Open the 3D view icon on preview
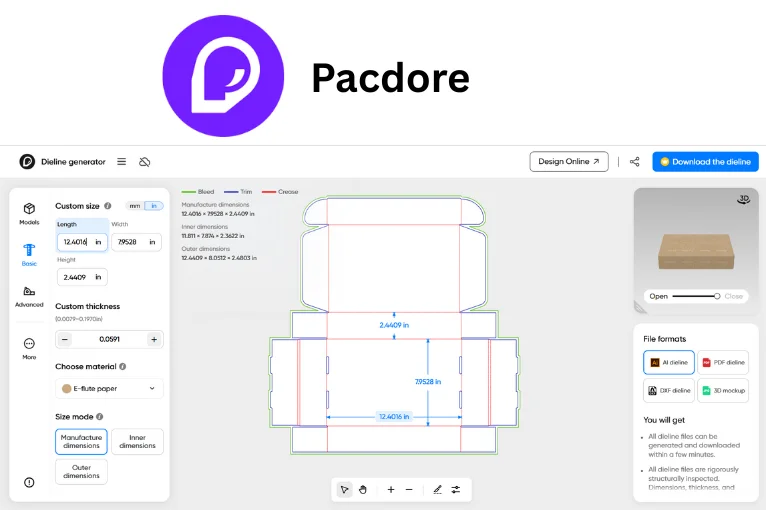This screenshot has width=766, height=510. coord(743,199)
